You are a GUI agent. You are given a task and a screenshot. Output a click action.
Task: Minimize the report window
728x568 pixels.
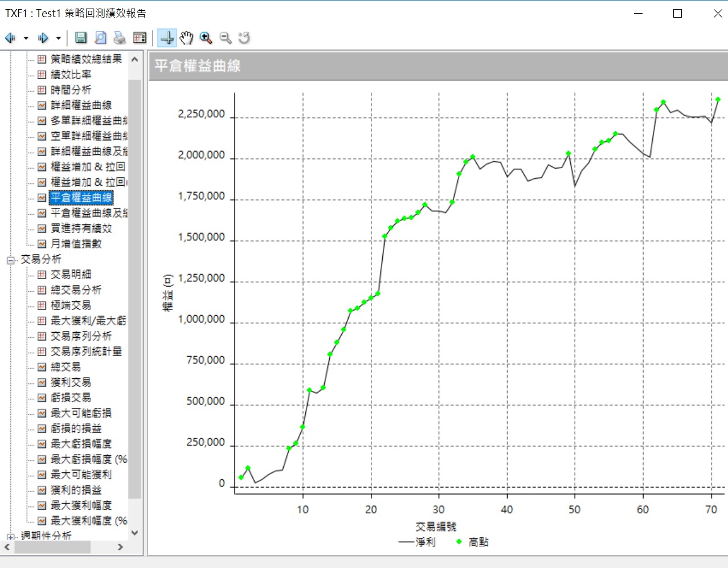coord(638,13)
